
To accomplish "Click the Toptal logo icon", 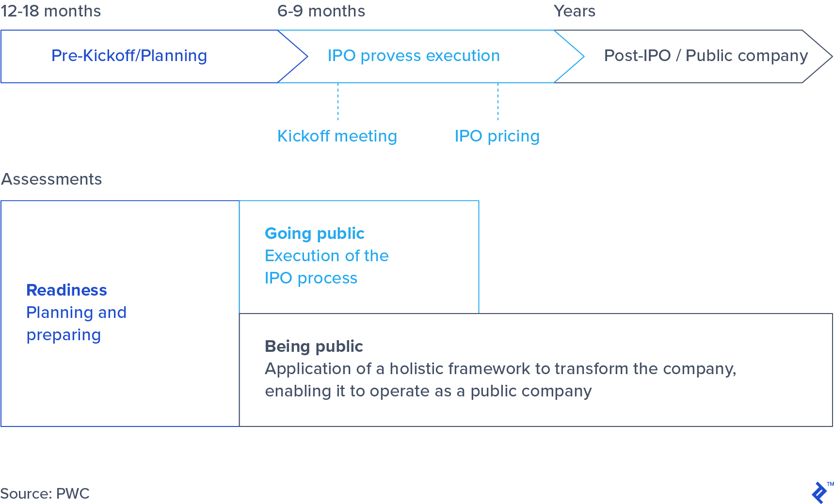I will 819,493.
